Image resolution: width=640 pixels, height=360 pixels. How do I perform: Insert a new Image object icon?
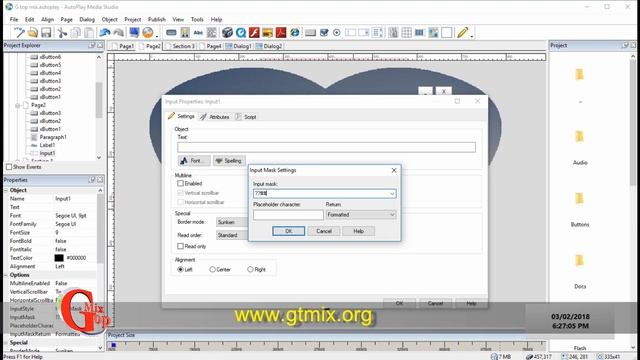tap(185, 33)
